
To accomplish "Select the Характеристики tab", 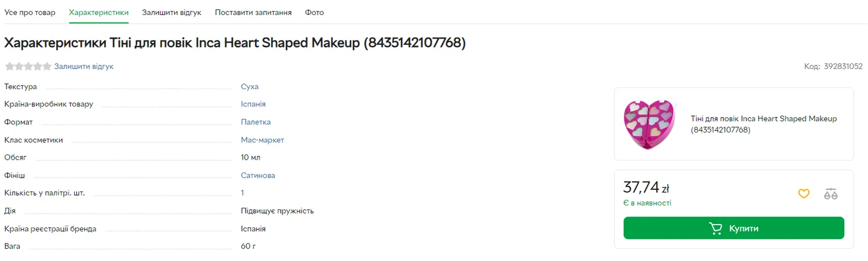I will click(98, 12).
